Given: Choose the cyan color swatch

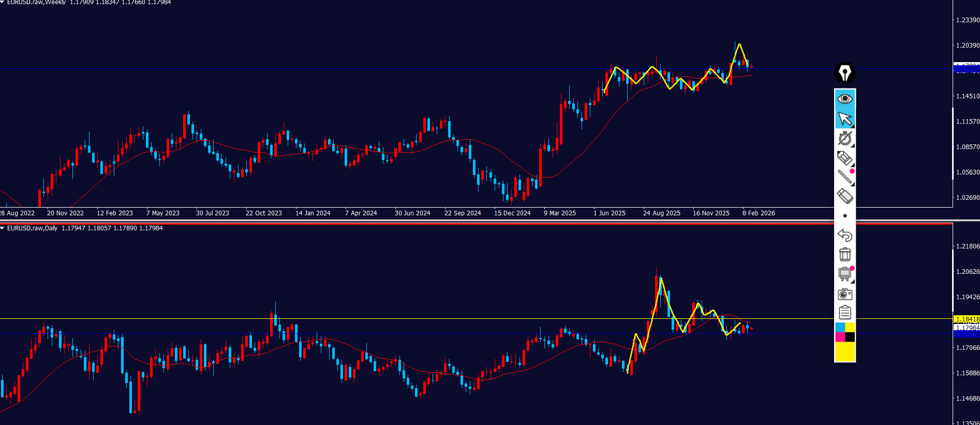Looking at the screenshot, I should (x=840, y=327).
